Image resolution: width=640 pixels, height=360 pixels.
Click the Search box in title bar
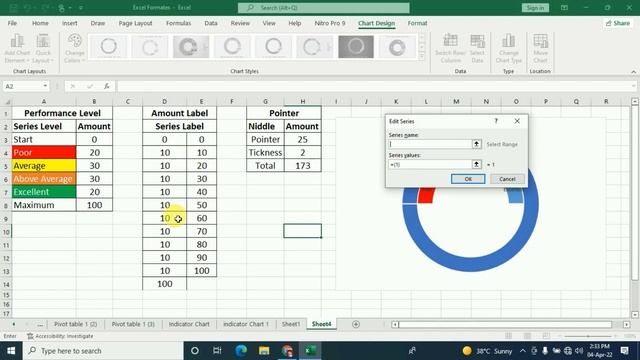(x=324, y=8)
